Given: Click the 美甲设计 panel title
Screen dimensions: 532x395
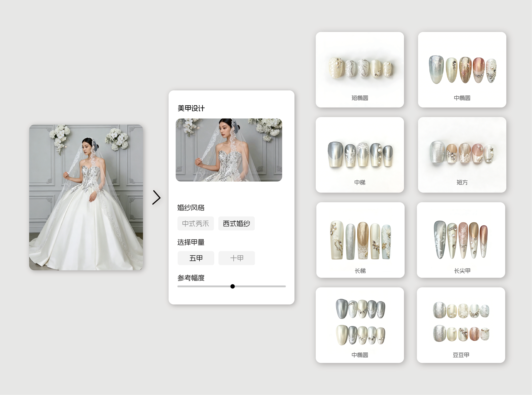Looking at the screenshot, I should tap(191, 108).
